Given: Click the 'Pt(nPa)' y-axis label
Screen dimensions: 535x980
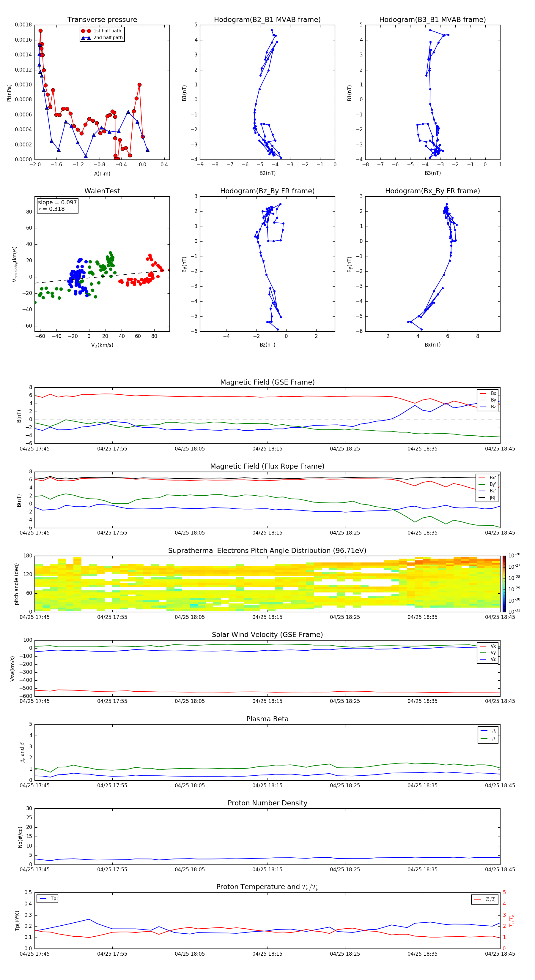Looking at the screenshot, I should point(9,92).
